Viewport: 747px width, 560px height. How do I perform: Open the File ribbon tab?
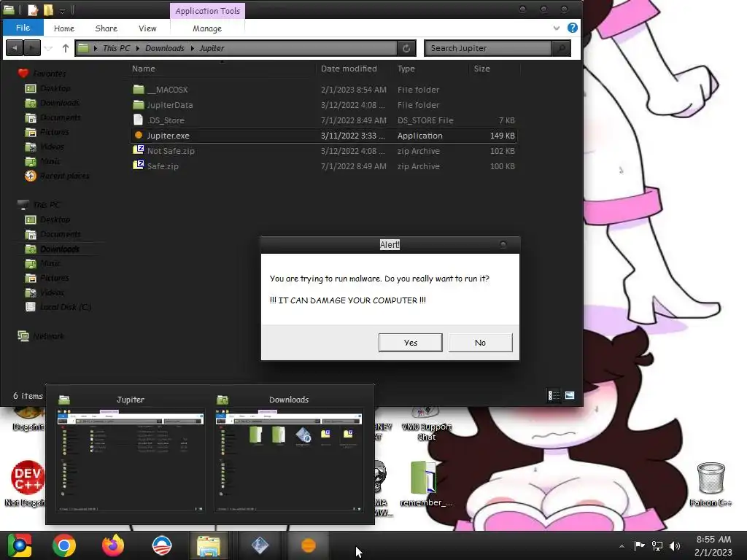click(x=23, y=28)
